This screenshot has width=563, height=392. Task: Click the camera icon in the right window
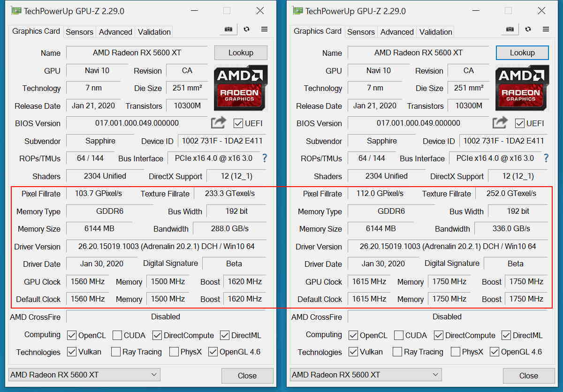510,29
